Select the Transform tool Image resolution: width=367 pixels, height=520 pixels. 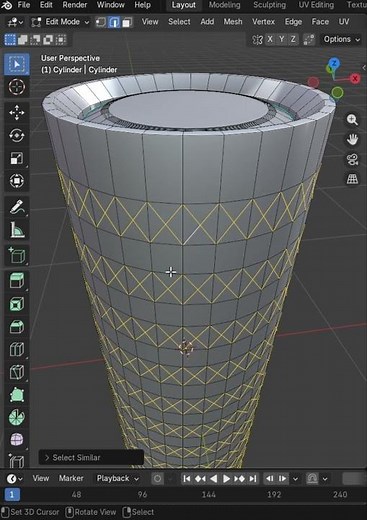[x=17, y=181]
